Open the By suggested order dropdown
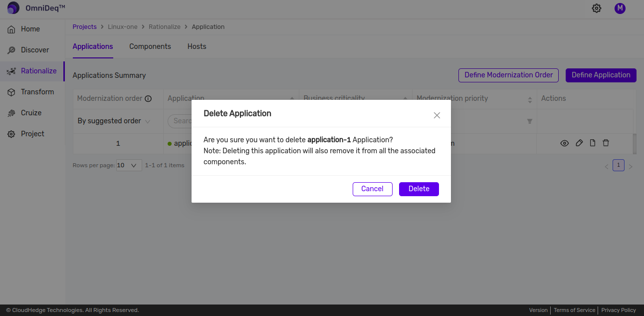 114,121
